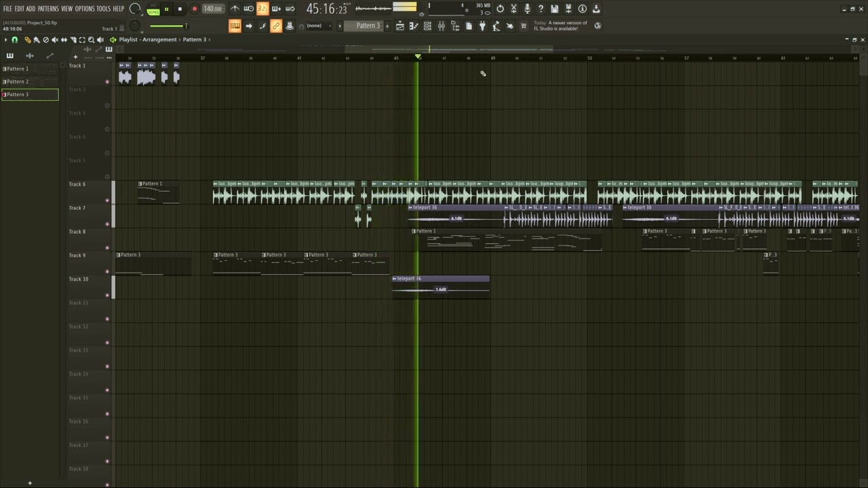Screen dimensions: 868x488
Task: Click the project info icon
Action: pos(582,9)
